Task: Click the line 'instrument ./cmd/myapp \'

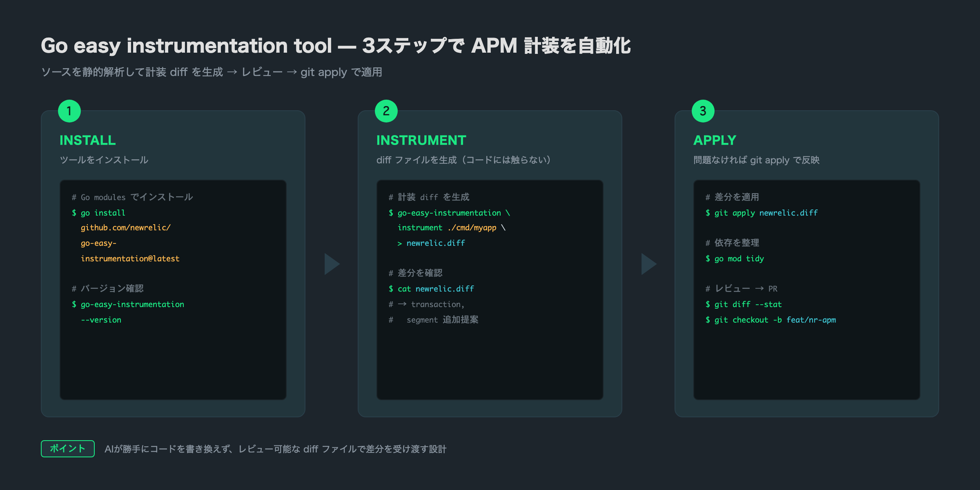Action: point(451,228)
